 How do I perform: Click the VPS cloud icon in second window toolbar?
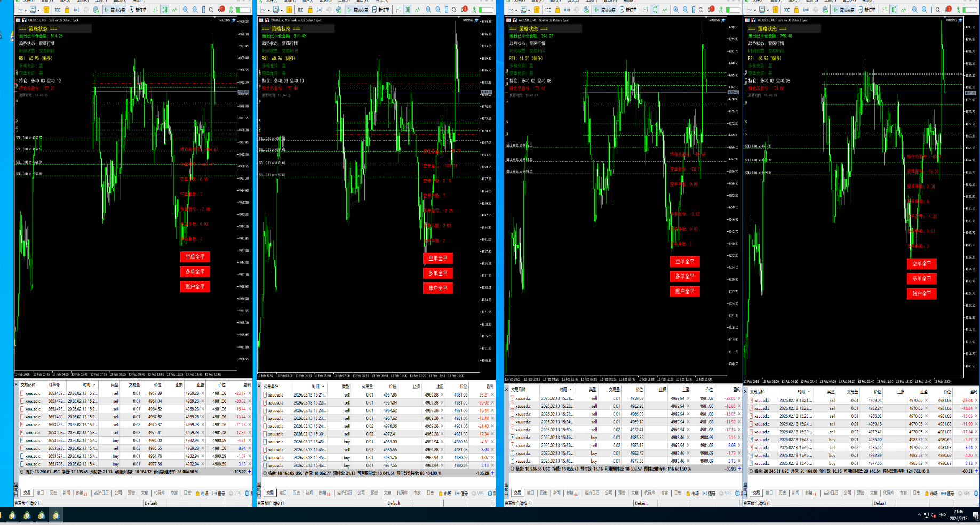tap(329, 10)
